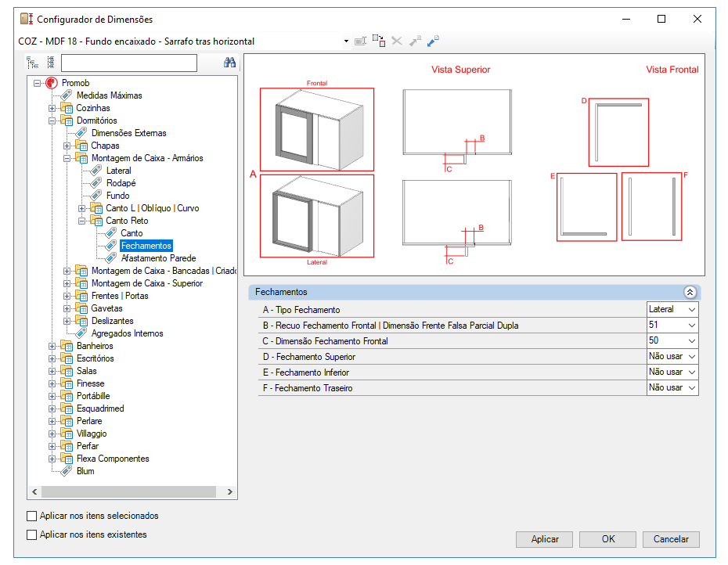Viewport: 728px width, 565px height.
Task: Click the tree horizontal scrollbar right arrow
Action: coord(230,491)
